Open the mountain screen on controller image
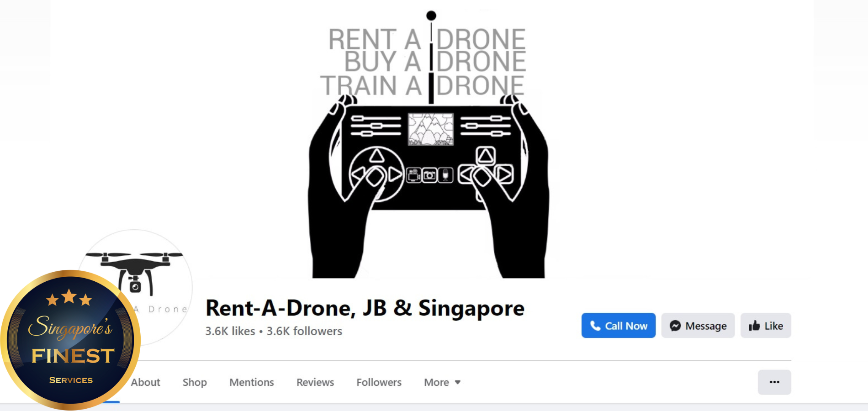This screenshot has width=868, height=411. [430, 129]
